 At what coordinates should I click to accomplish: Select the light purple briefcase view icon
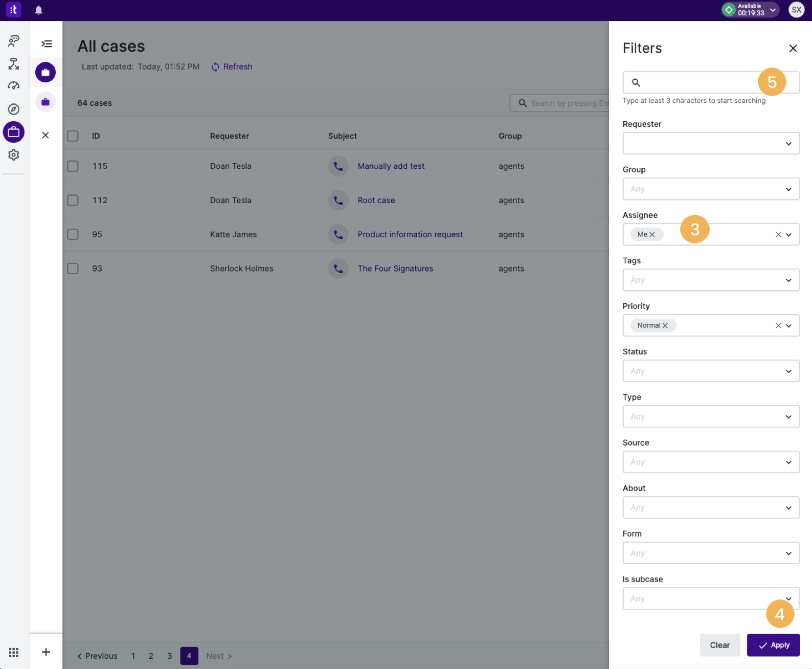point(46,102)
